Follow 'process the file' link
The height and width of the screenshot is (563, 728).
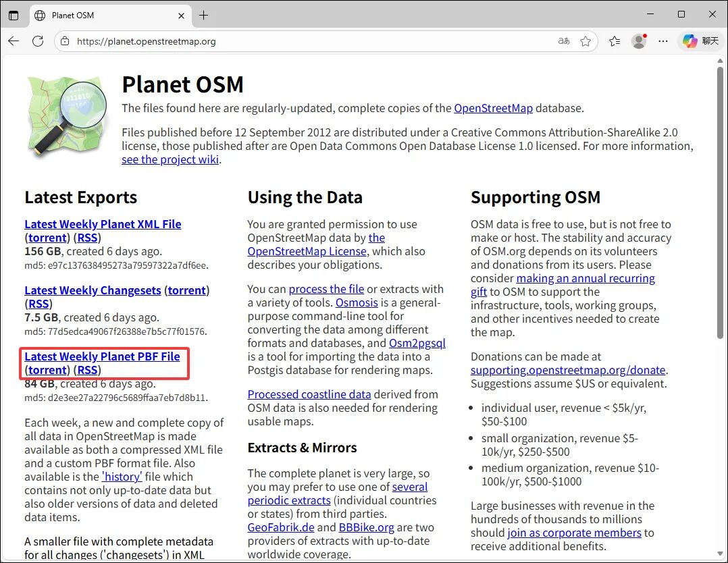tap(326, 289)
